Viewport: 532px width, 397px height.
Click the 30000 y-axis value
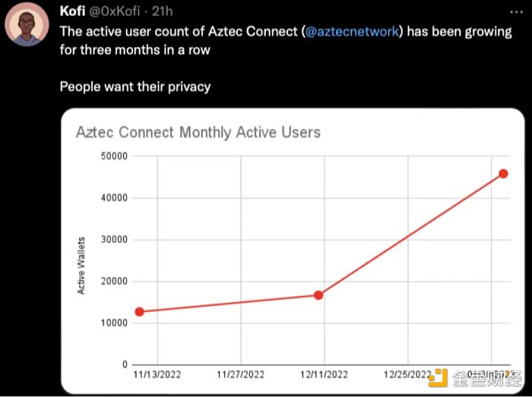click(x=115, y=239)
